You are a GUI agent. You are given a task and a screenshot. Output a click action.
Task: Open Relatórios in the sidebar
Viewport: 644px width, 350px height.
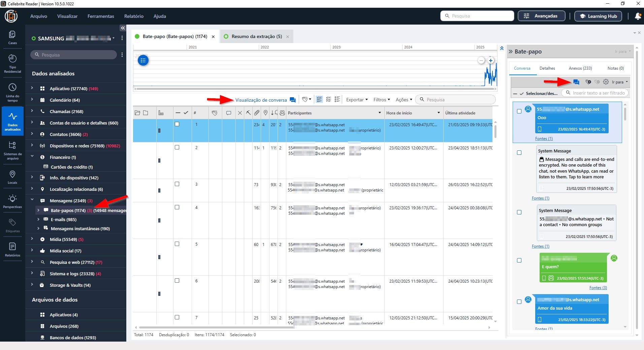tap(12, 250)
